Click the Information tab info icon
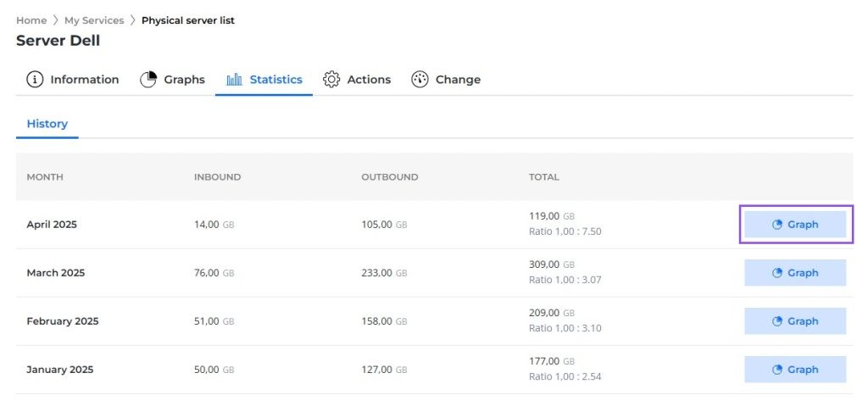Screen dimensions: 868x401 tap(35, 80)
